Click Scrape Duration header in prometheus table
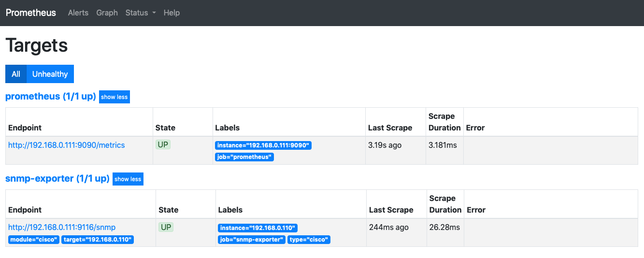Screen dimensions: 644x258 point(444,122)
